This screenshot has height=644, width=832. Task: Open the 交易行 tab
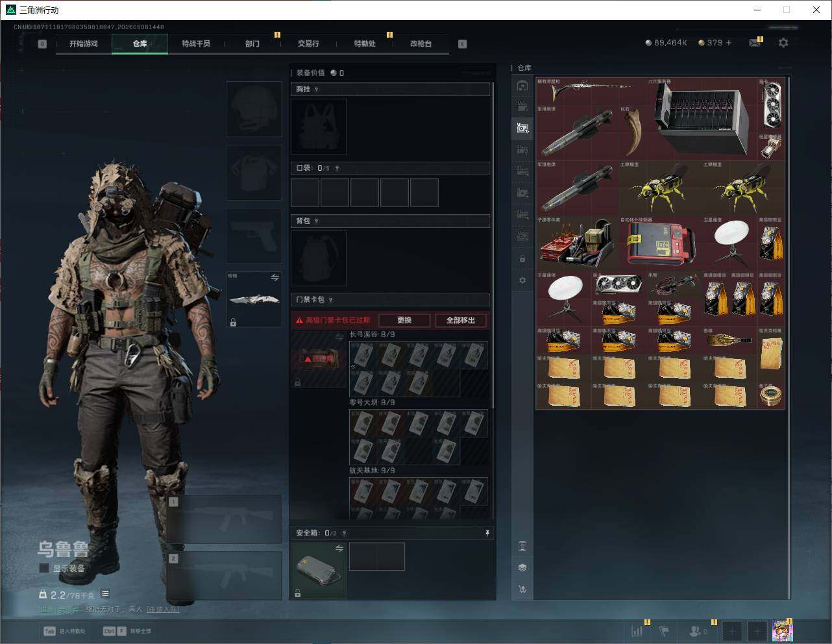(x=308, y=43)
